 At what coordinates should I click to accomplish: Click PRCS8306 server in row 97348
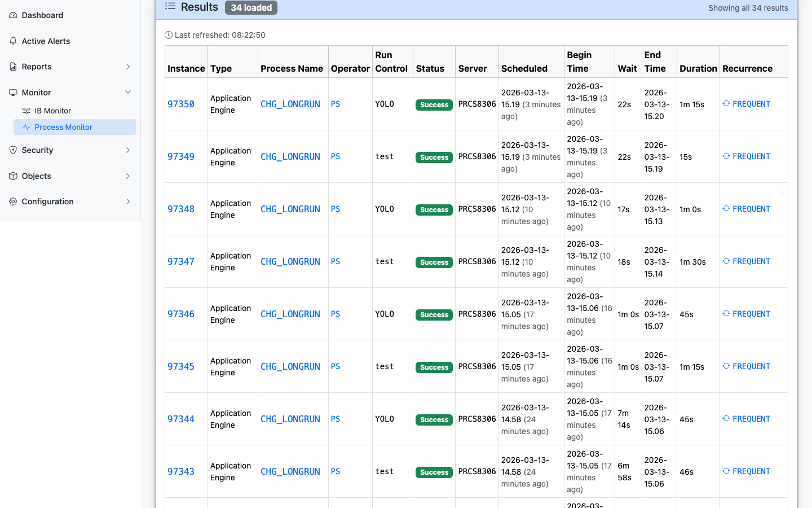coord(477,209)
